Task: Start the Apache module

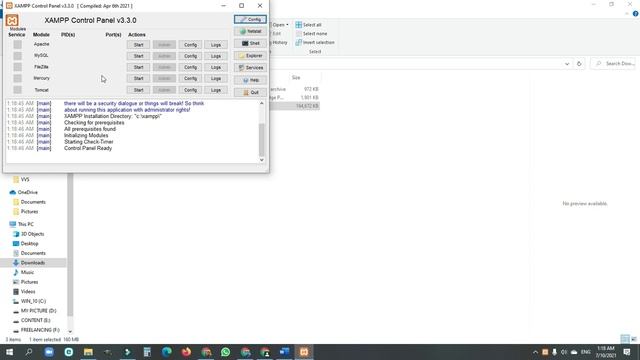Action: click(x=138, y=45)
